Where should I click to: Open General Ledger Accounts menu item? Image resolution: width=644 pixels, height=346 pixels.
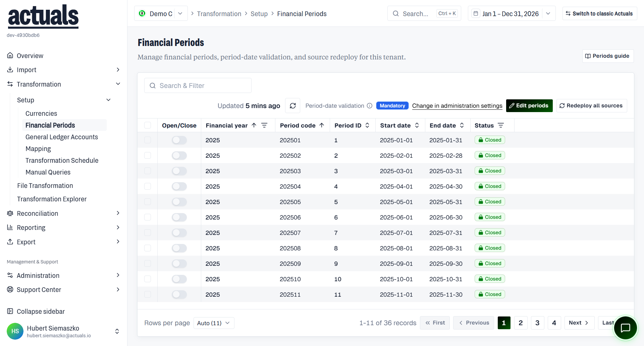62,137
